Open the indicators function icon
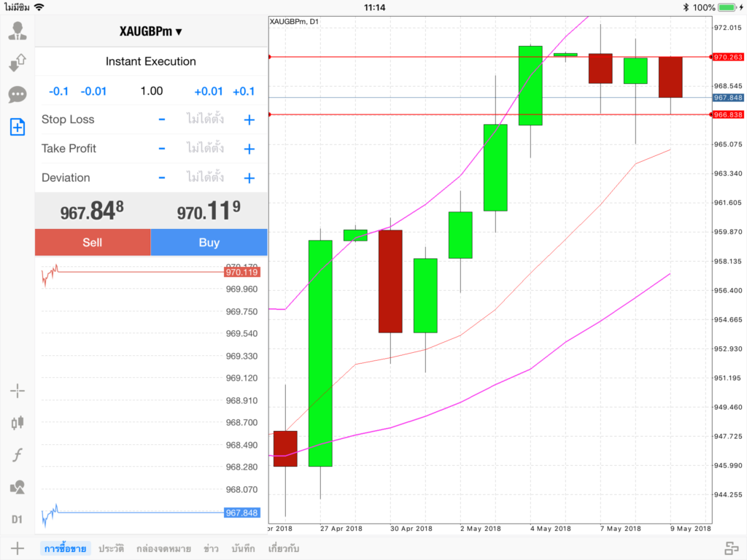Screen dimensions: 747x560 point(18,455)
